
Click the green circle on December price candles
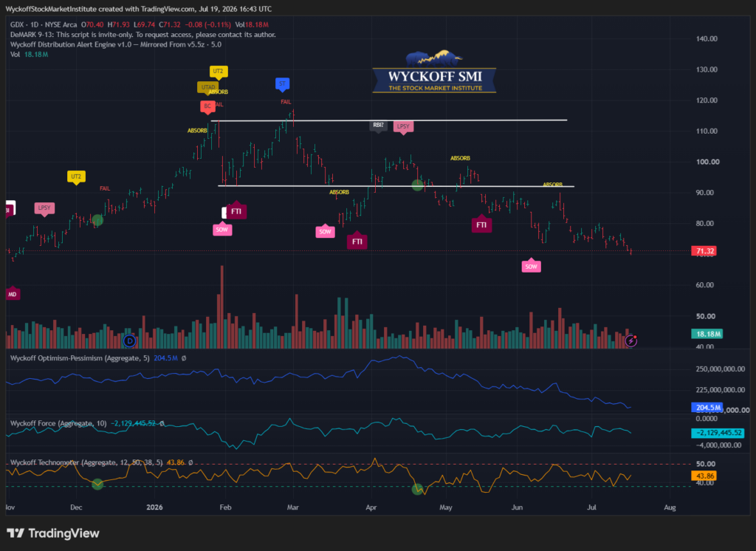tap(97, 221)
